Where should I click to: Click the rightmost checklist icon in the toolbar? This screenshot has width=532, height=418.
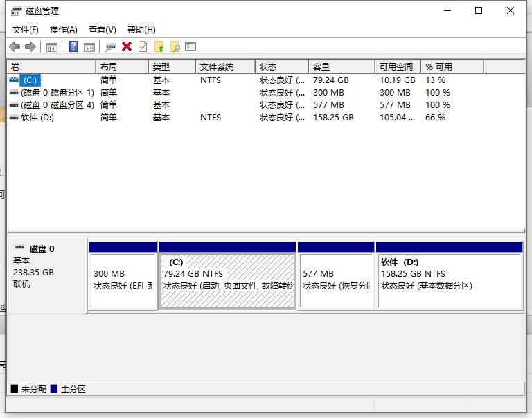coord(191,46)
